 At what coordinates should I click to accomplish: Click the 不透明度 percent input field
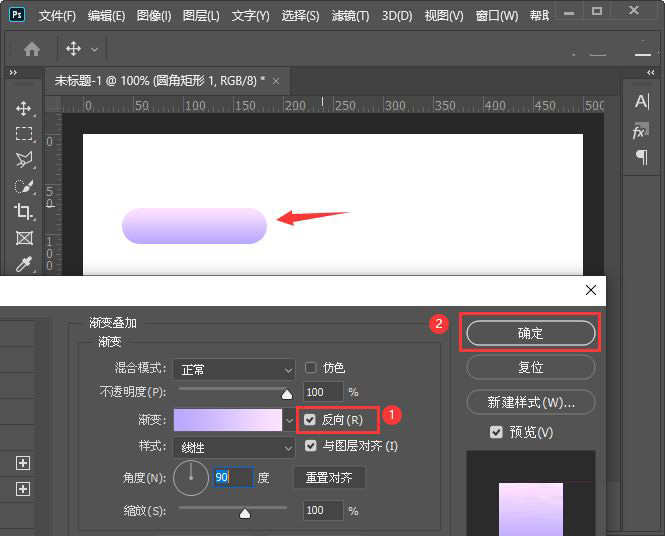coord(323,392)
